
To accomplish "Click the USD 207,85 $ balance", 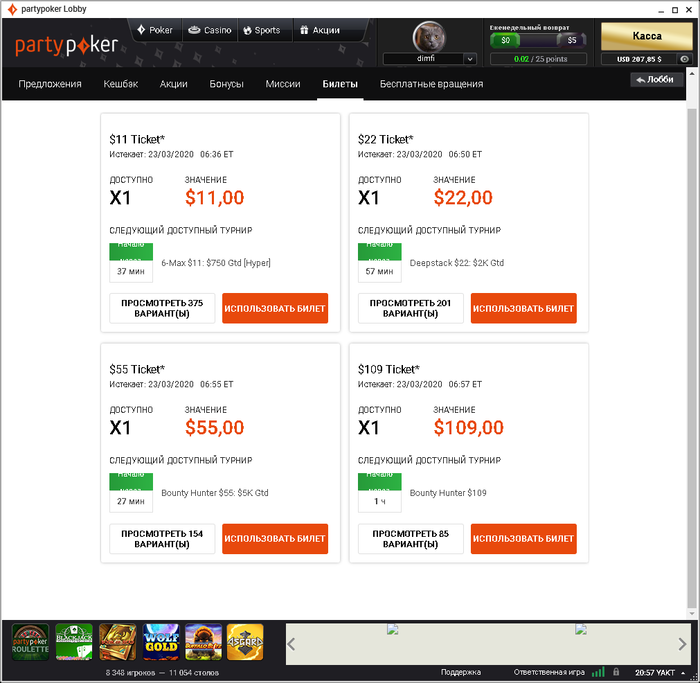I will pos(640,59).
